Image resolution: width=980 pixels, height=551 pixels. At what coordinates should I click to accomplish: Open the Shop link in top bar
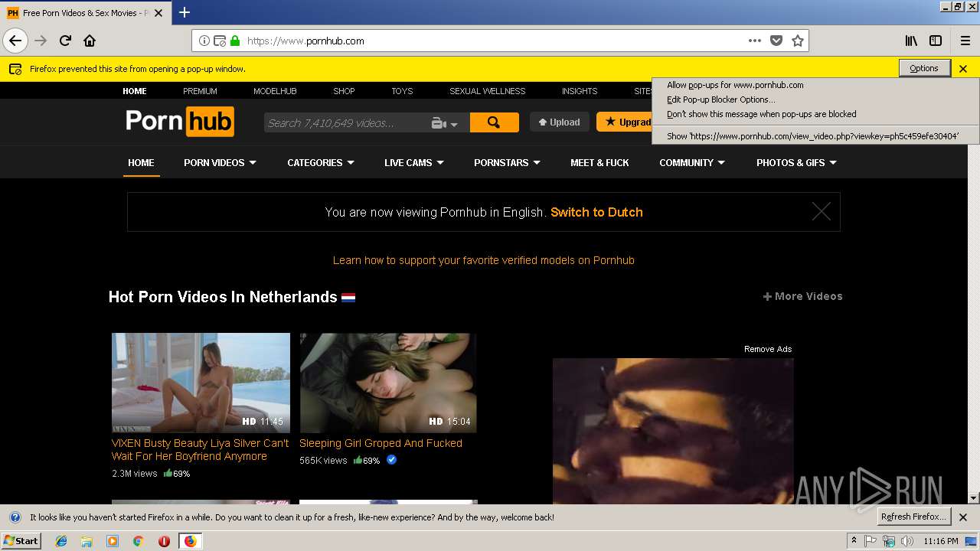[344, 91]
